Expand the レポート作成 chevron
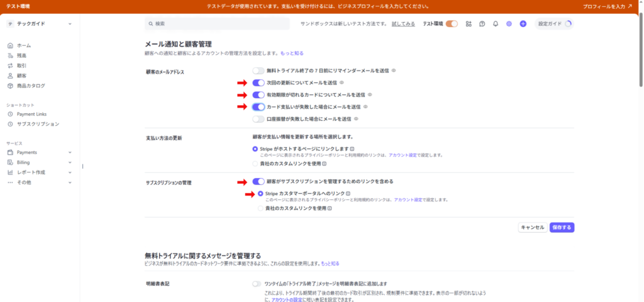This screenshot has height=302, width=644. [70, 172]
